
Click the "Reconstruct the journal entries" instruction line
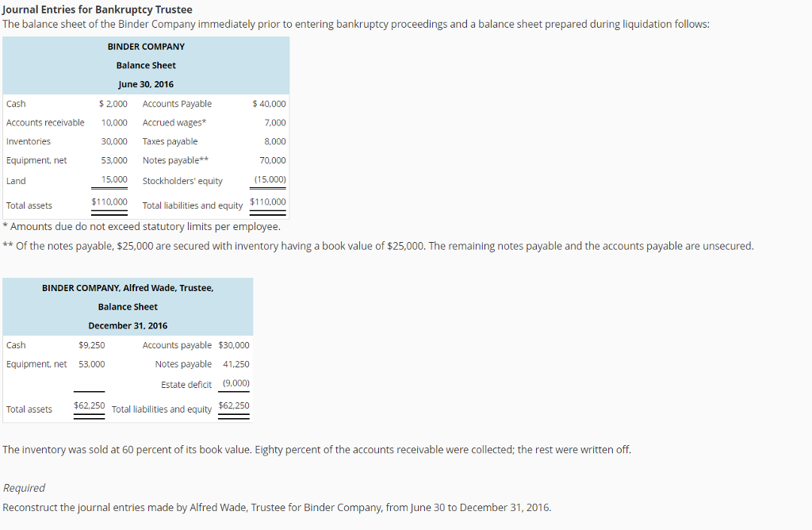point(277,508)
